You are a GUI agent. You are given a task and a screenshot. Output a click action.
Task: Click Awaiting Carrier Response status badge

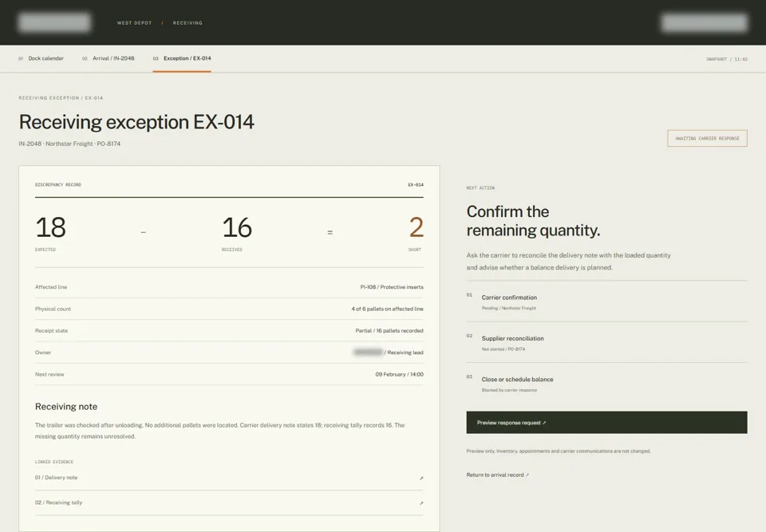point(707,138)
